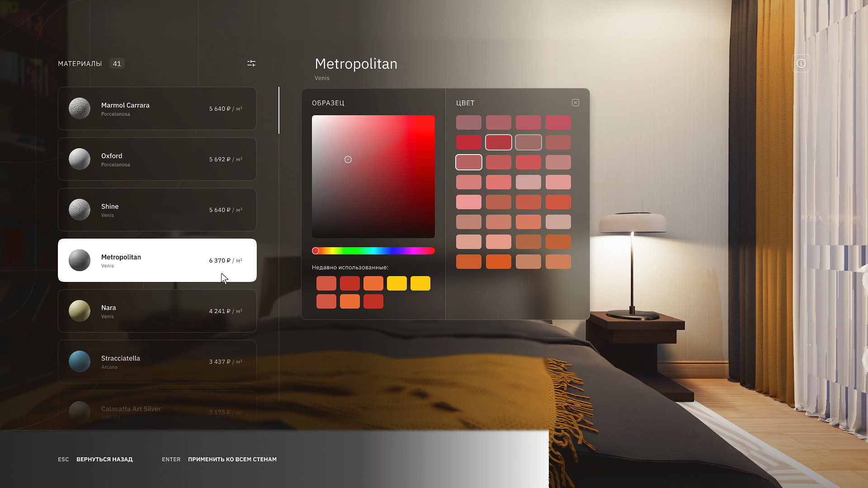Select the Oxford Porcelanosa material
The height and width of the screenshot is (488, 868).
pyautogui.click(x=157, y=159)
